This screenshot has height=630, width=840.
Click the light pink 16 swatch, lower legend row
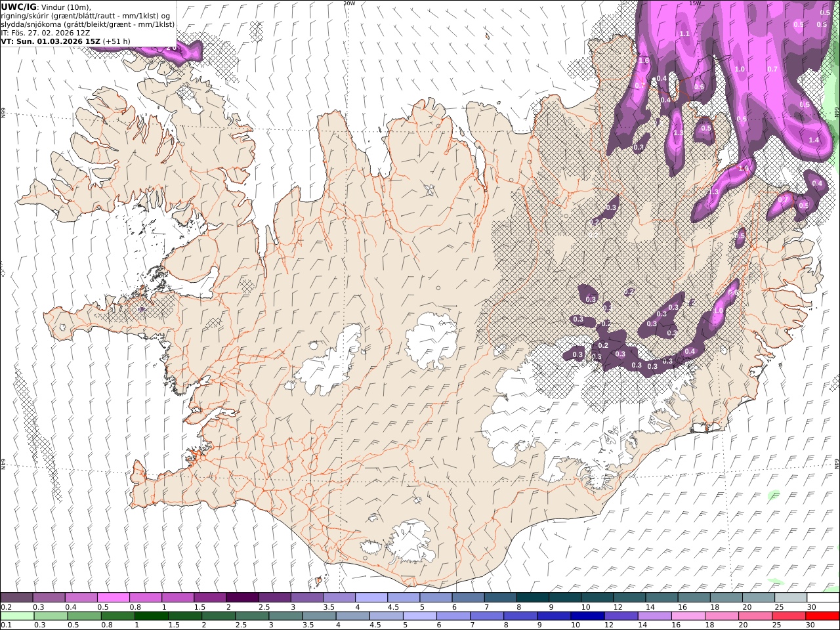(x=688, y=616)
